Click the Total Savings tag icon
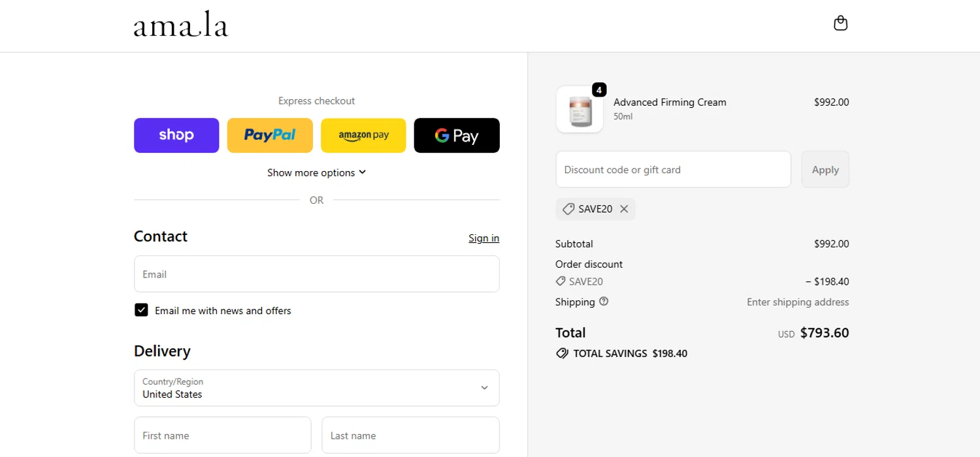The width and height of the screenshot is (980, 457). (562, 353)
